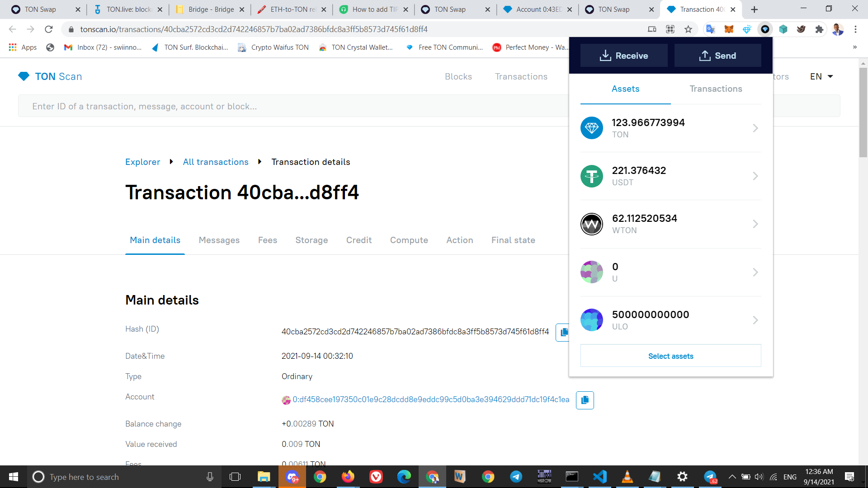
Task: Click the Select assets button
Action: coord(671,356)
